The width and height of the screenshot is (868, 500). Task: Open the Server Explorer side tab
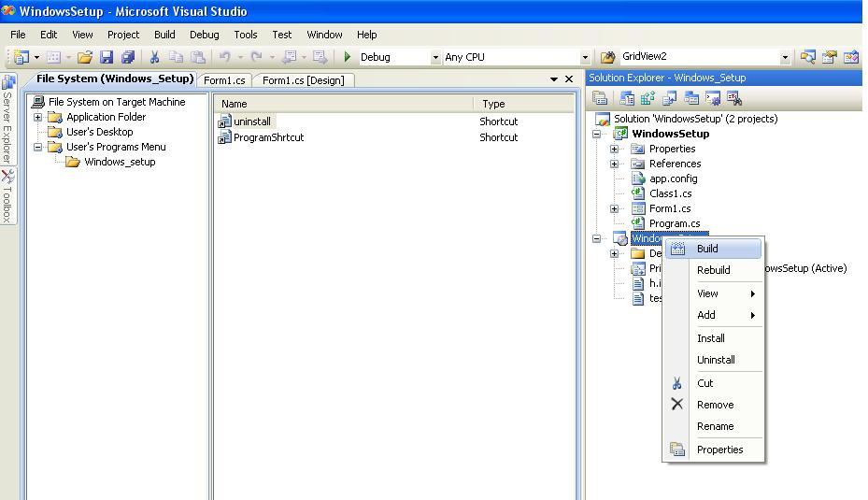(x=7, y=119)
